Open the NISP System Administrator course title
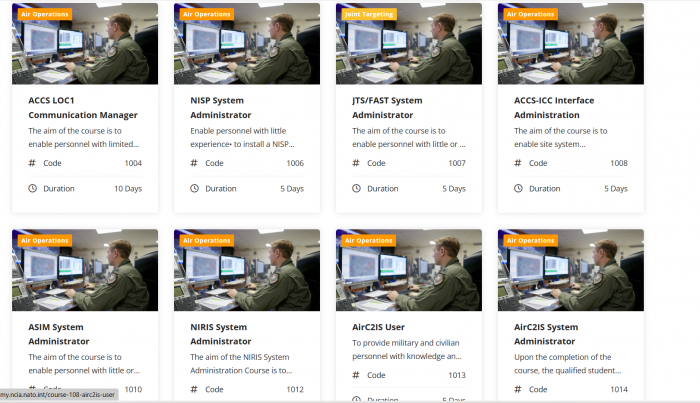700x403 pixels. coord(221,108)
